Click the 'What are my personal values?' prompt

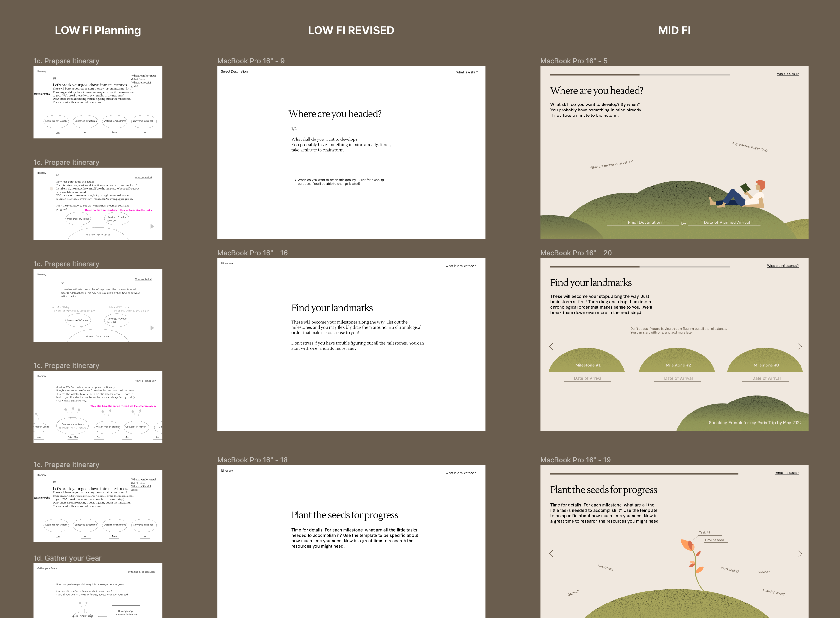point(612,165)
